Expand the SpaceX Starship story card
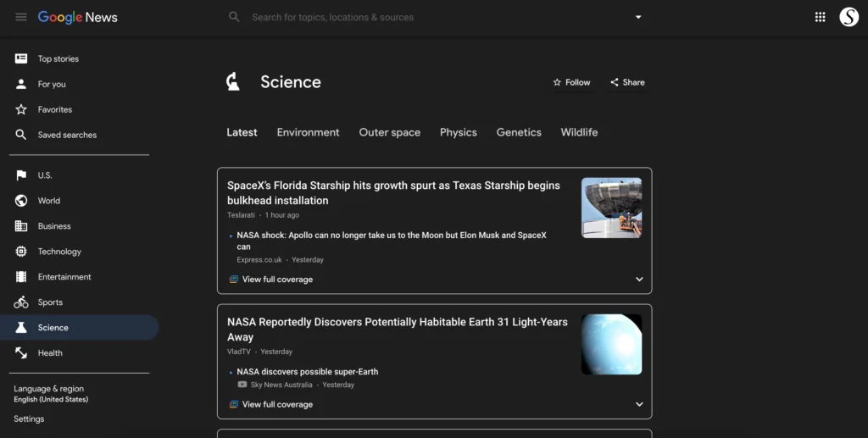868x438 pixels. point(639,280)
